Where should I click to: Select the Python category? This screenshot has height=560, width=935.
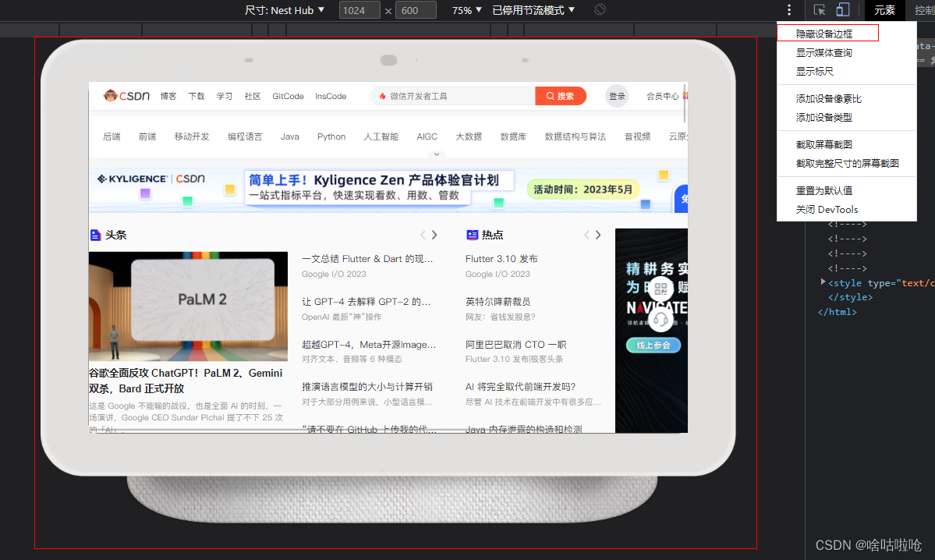coord(331,136)
